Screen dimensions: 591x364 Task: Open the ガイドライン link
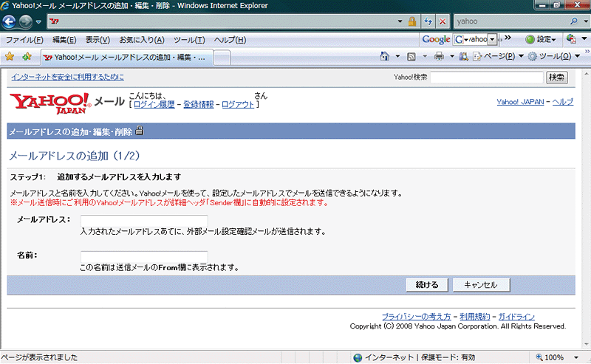[x=516, y=317]
